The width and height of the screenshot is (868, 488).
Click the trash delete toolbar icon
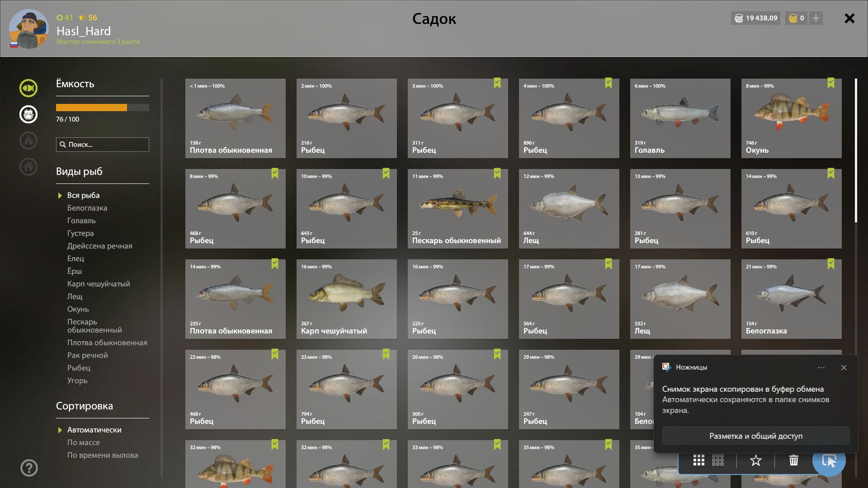(x=794, y=460)
